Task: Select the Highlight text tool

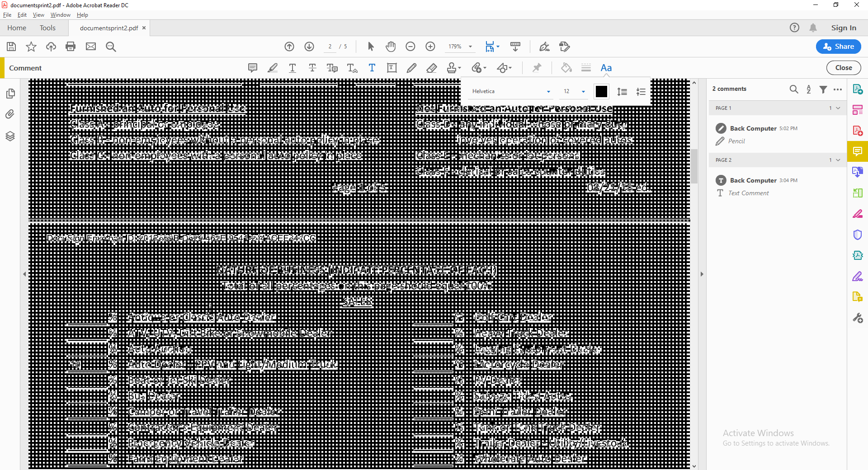Action: pos(273,68)
